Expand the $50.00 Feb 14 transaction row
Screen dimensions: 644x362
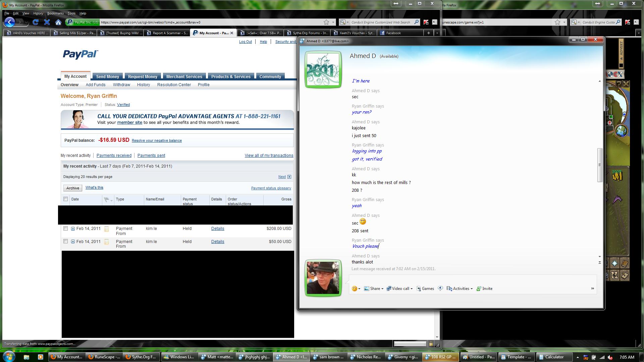coord(73,241)
